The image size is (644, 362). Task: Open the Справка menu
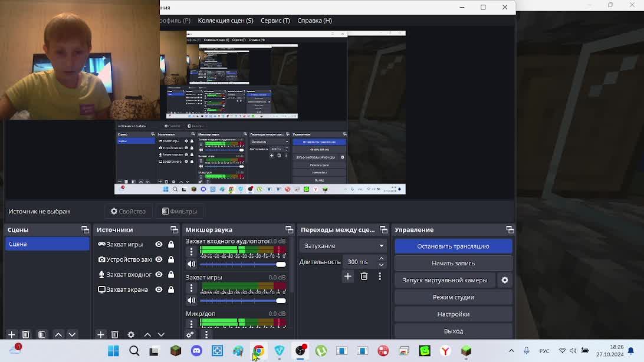[314, 21]
